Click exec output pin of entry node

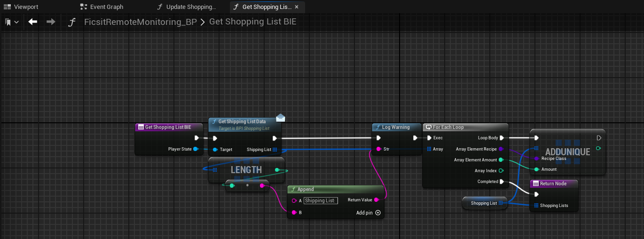point(196,138)
